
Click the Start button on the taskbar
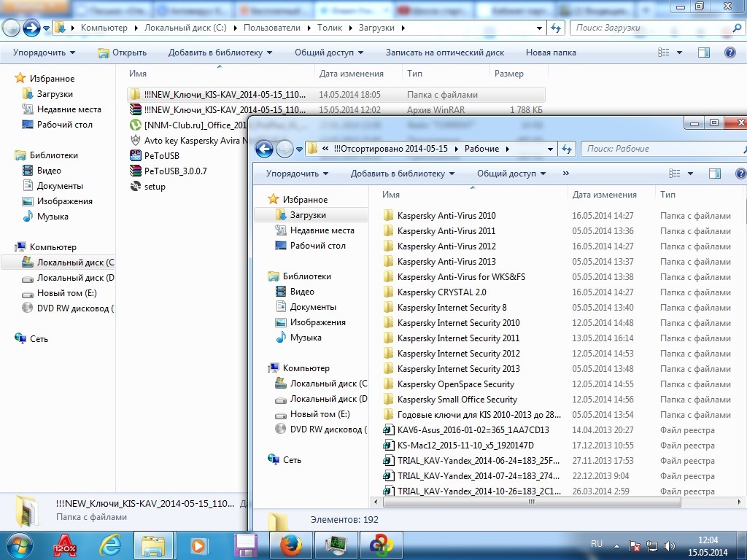click(x=19, y=545)
